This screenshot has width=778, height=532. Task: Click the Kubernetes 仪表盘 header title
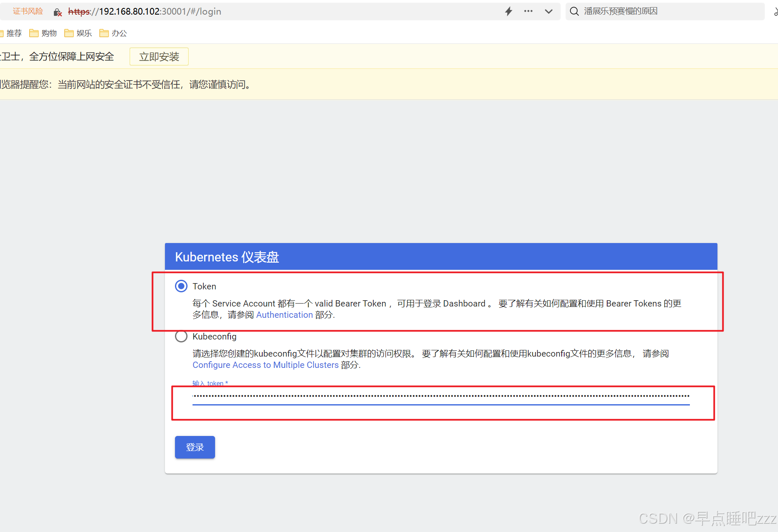point(227,257)
